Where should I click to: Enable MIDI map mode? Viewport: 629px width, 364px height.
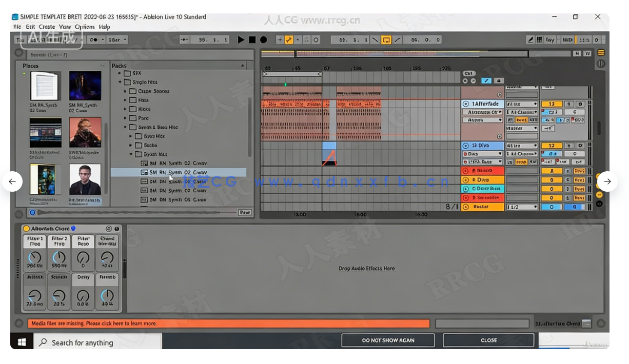pyautogui.click(x=567, y=39)
